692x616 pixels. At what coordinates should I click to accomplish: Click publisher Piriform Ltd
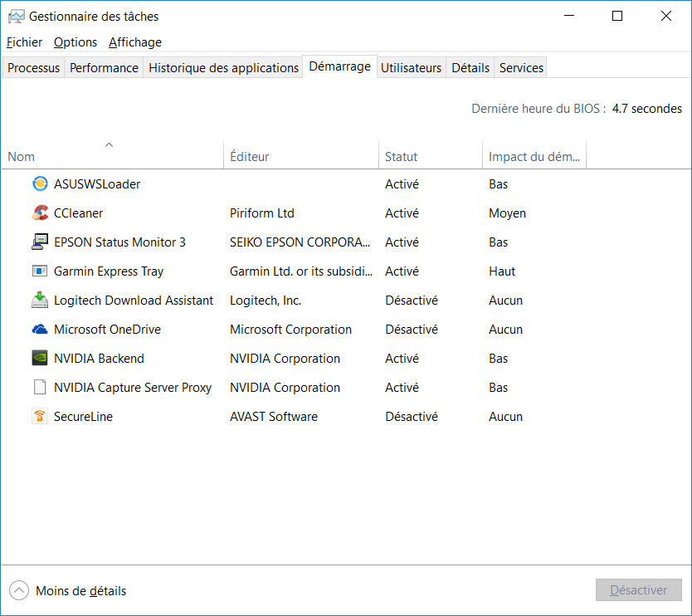(x=261, y=213)
